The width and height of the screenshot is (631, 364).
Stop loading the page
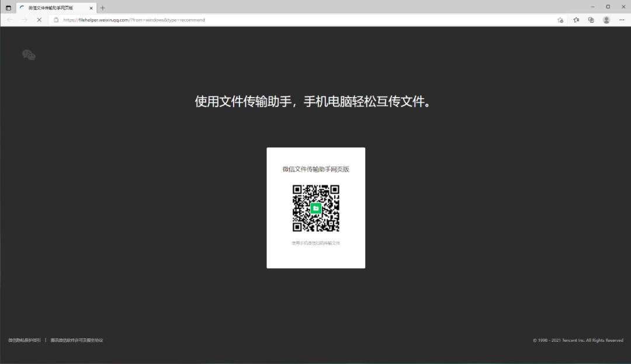pyautogui.click(x=39, y=20)
